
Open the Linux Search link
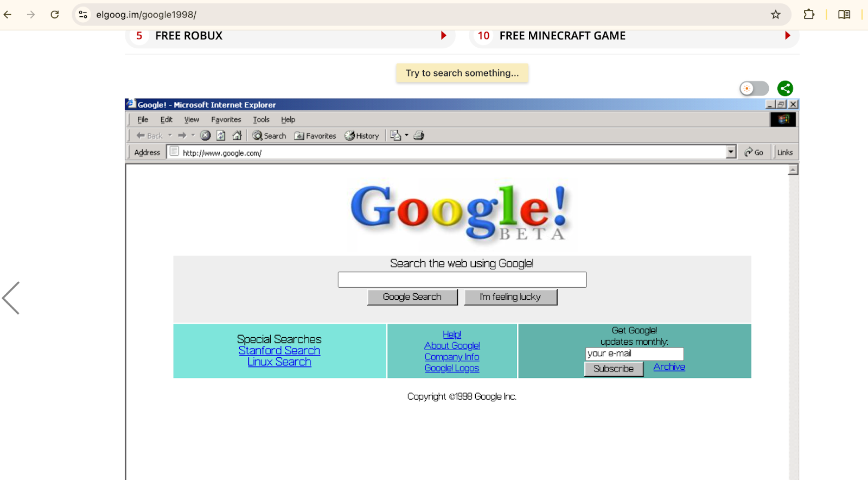click(279, 362)
